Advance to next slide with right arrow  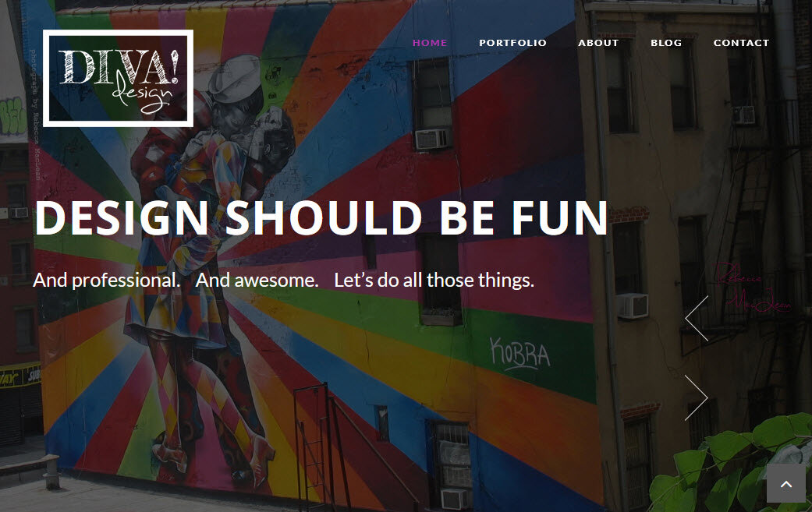tap(697, 397)
